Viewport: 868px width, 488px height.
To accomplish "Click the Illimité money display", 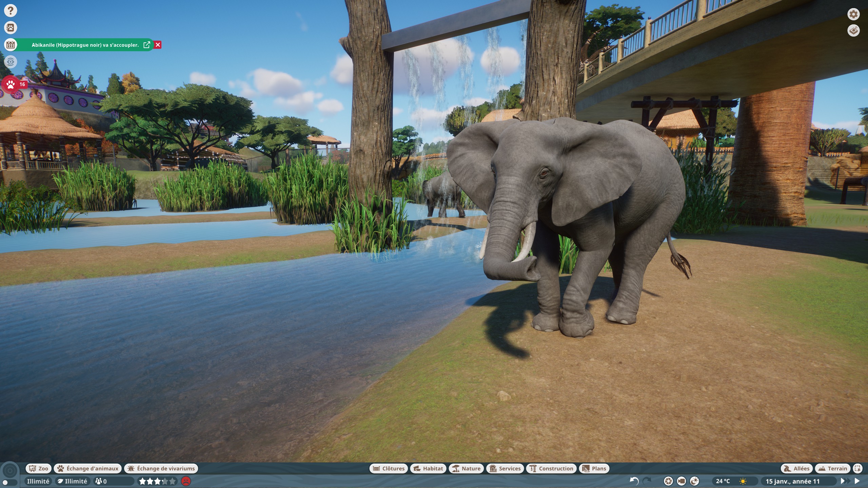I will [38, 481].
